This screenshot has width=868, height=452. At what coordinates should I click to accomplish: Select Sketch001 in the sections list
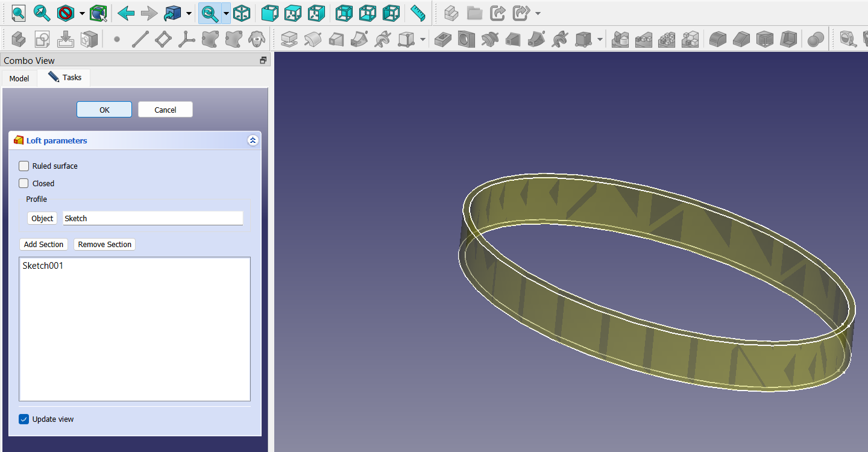click(43, 265)
